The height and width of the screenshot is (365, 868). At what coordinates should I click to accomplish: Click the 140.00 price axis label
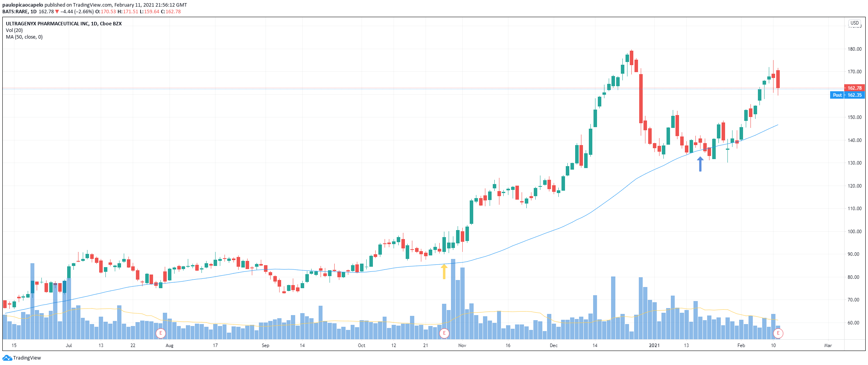854,140
